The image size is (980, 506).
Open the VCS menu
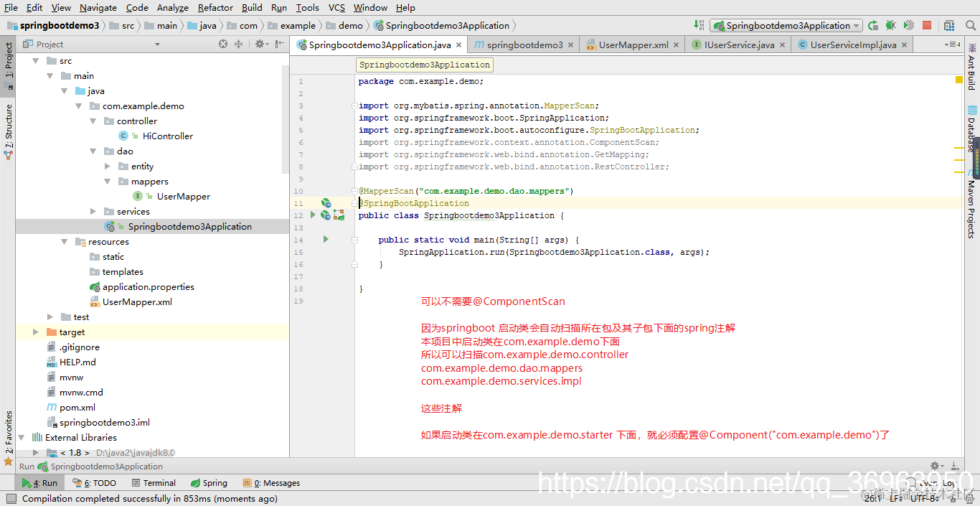(336, 7)
